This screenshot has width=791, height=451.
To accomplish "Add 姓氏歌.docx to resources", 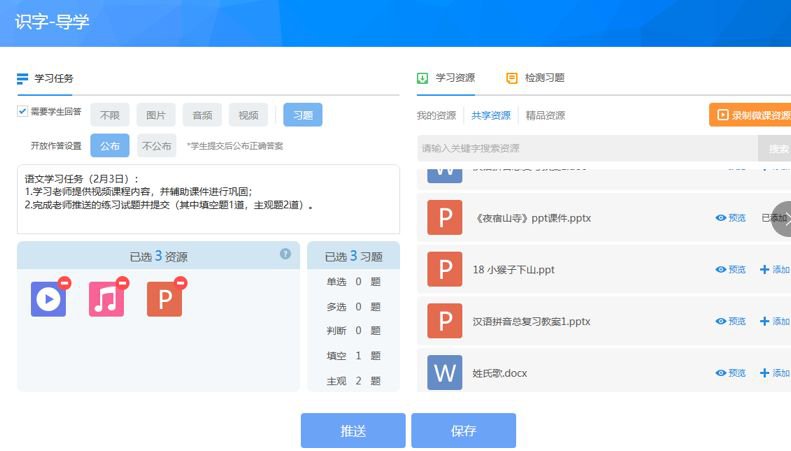I will click(775, 373).
